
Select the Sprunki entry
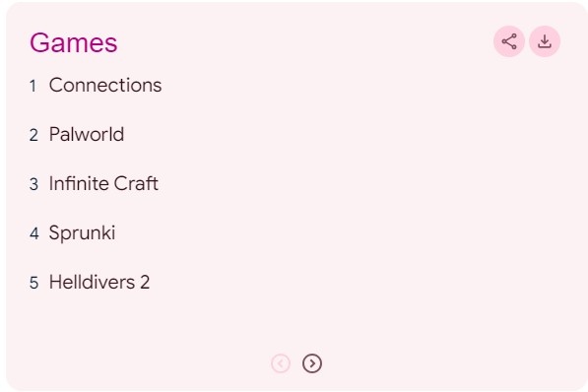(82, 233)
